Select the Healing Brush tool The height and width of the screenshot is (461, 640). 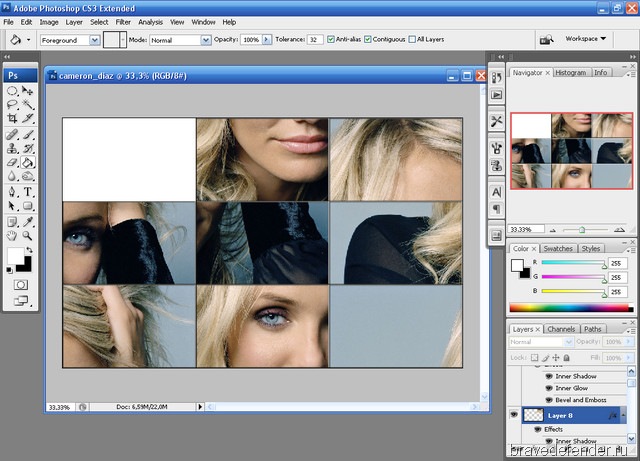[12, 134]
